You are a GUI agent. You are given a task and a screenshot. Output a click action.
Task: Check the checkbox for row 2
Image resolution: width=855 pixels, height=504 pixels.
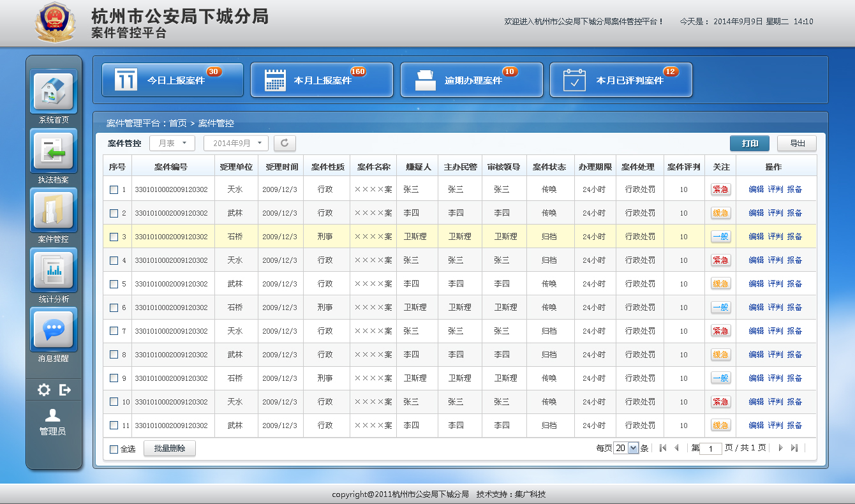click(114, 213)
